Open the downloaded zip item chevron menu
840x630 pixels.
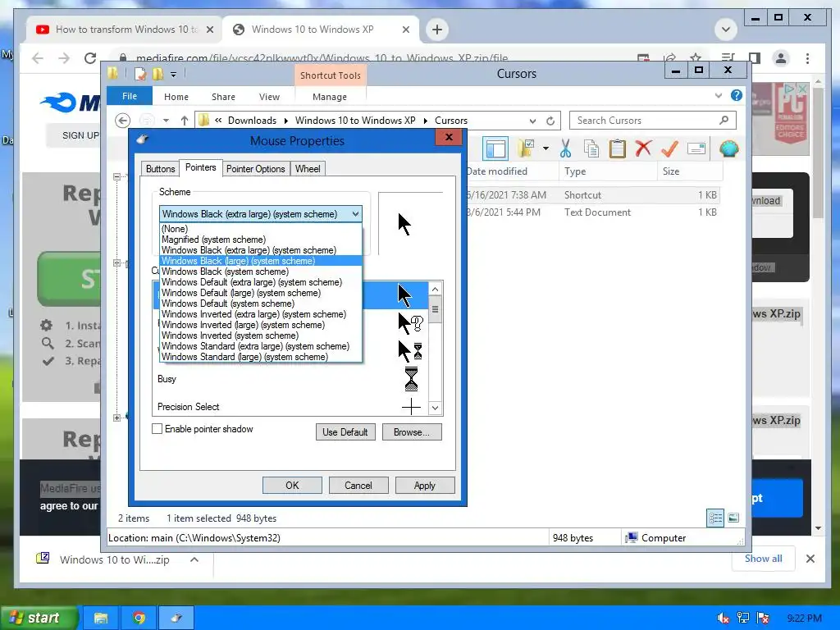[x=194, y=559]
